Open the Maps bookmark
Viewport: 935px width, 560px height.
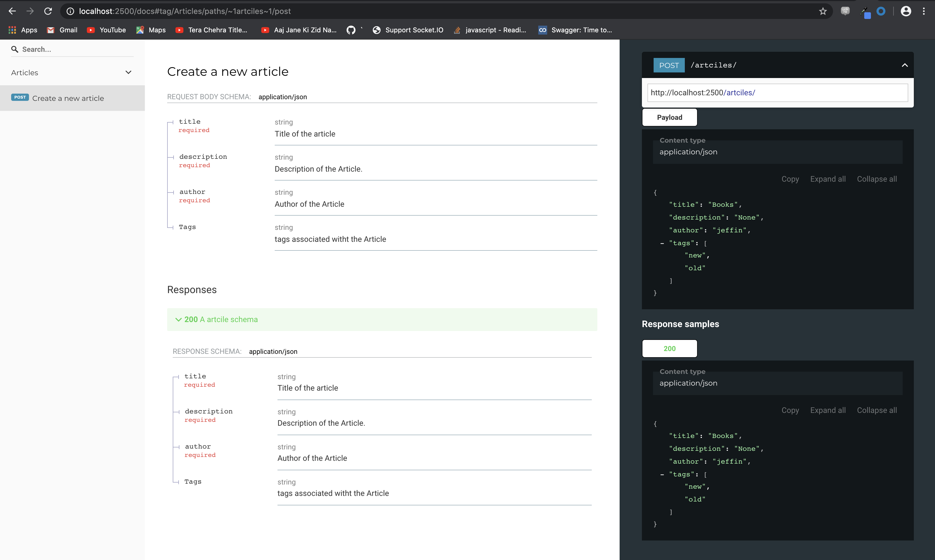pos(151,30)
